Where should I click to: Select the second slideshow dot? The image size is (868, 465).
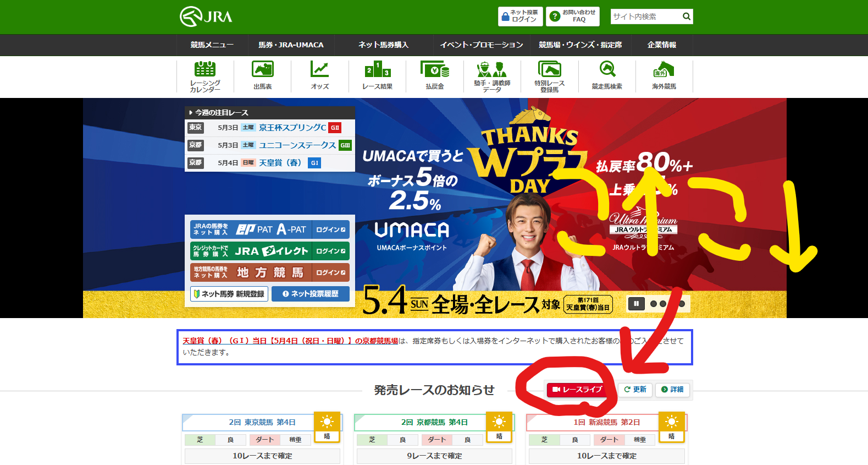pos(663,304)
